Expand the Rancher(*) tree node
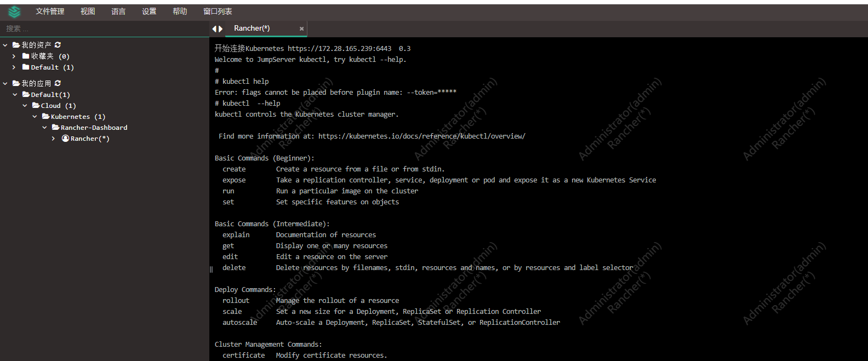The height and width of the screenshot is (361, 868). tap(54, 139)
